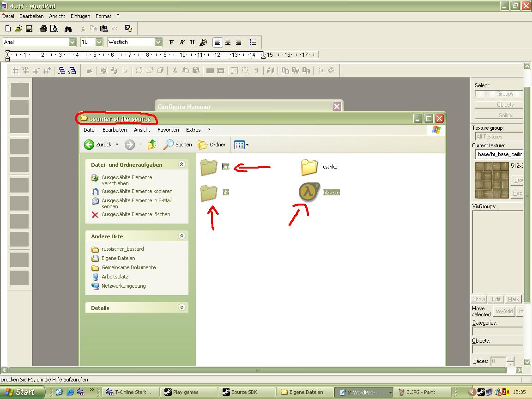Open russischer_bastard folder link
The image size is (532, 399).
[x=123, y=249]
